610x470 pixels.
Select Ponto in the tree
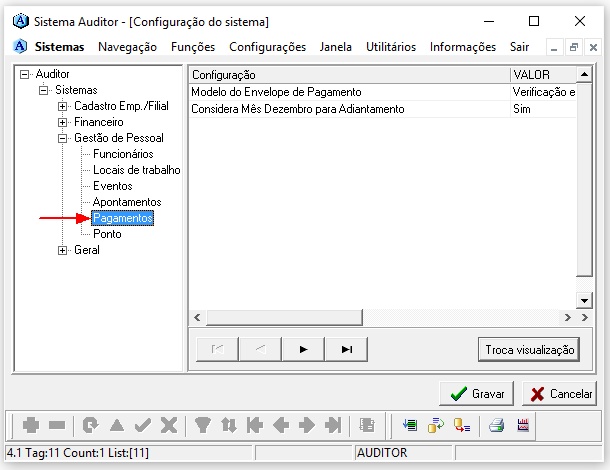coord(107,234)
